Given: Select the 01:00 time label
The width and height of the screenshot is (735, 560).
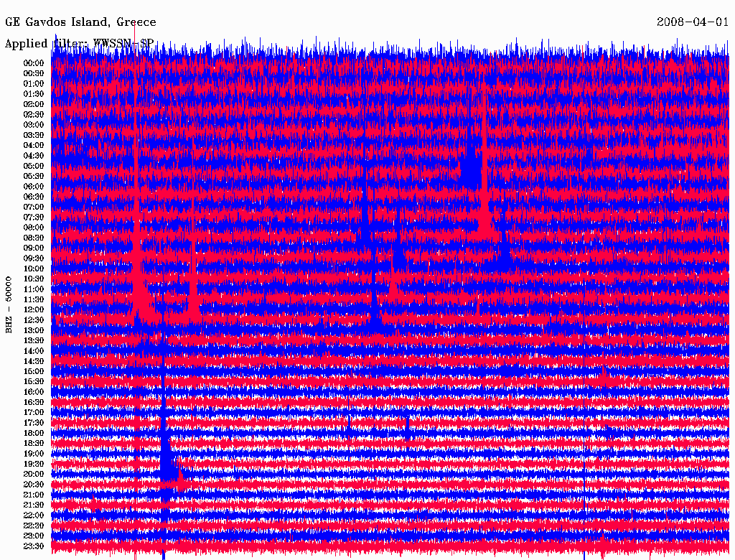Looking at the screenshot, I should click(x=34, y=84).
